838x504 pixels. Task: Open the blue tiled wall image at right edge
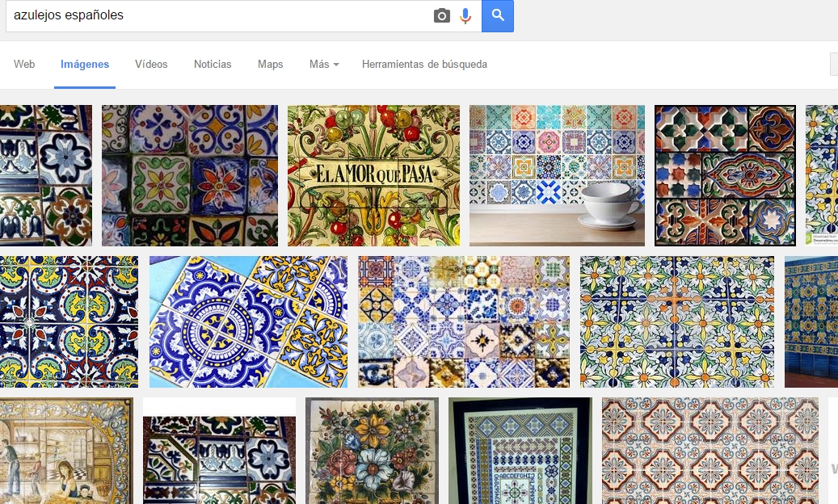[811, 321]
